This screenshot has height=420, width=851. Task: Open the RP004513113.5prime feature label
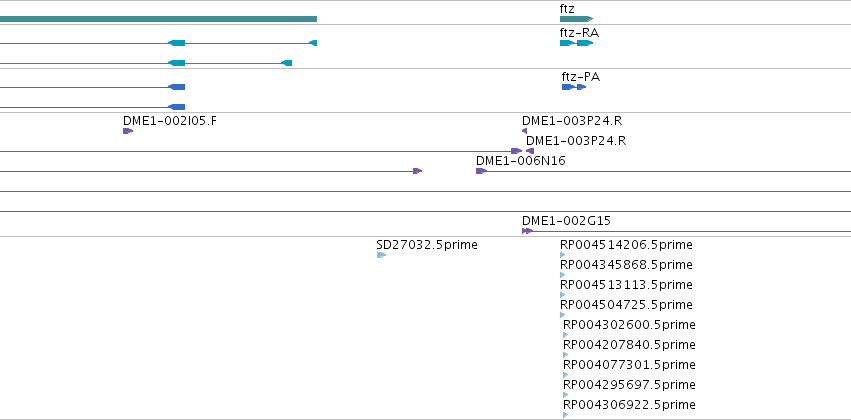click(x=626, y=285)
